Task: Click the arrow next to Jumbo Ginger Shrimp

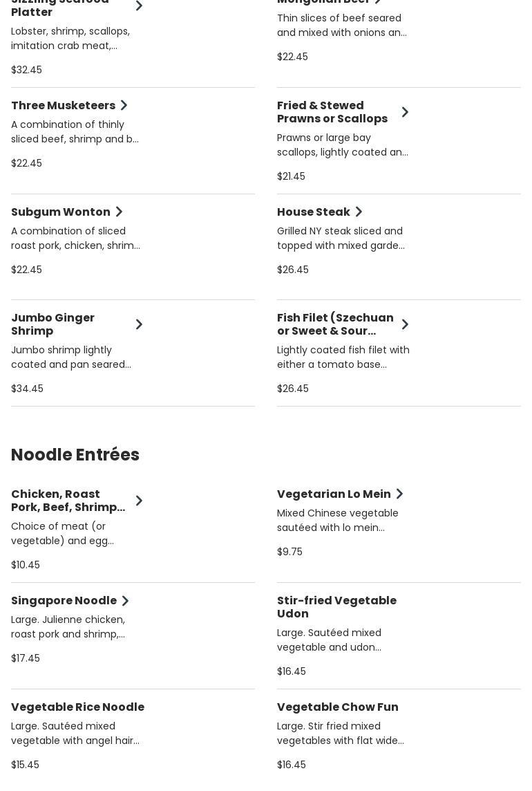Action: 139,324
